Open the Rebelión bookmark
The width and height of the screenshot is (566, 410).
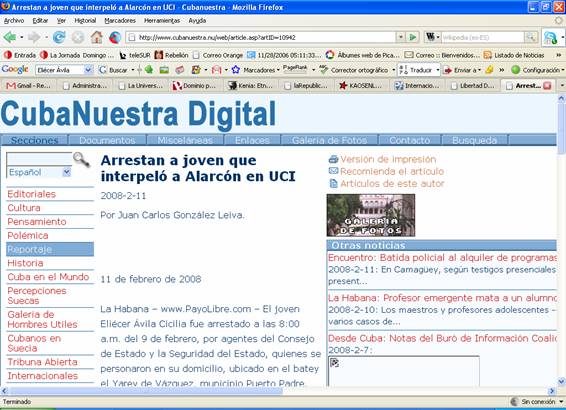pyautogui.click(x=171, y=55)
